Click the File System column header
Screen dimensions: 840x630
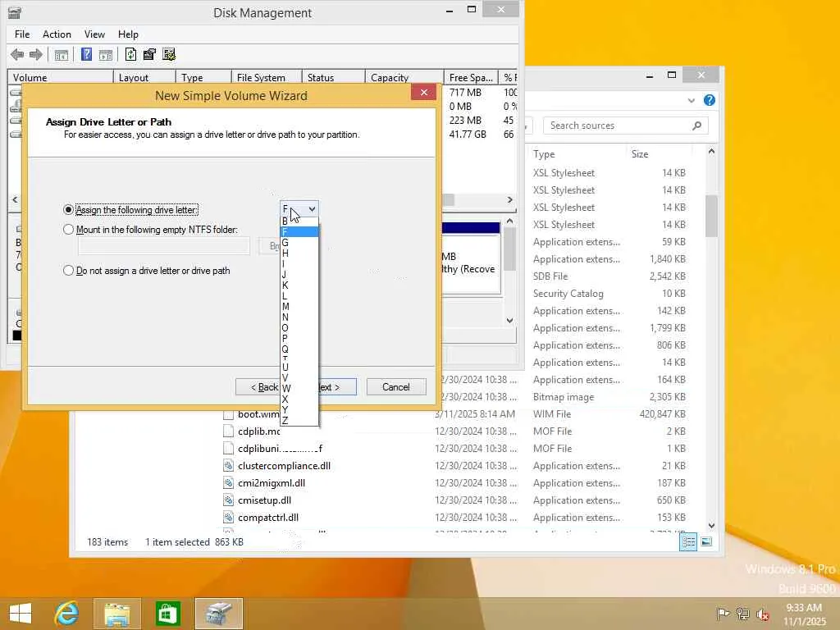point(267,77)
